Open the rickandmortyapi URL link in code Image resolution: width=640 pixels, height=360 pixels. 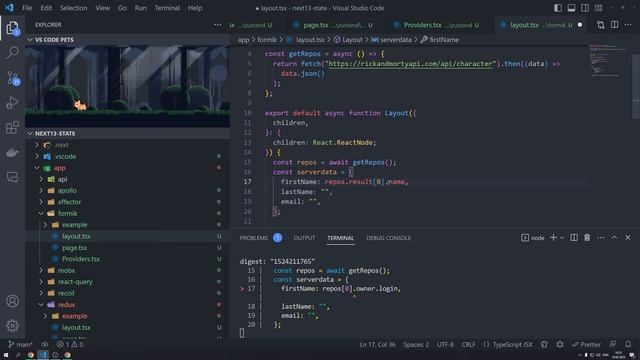click(410, 64)
